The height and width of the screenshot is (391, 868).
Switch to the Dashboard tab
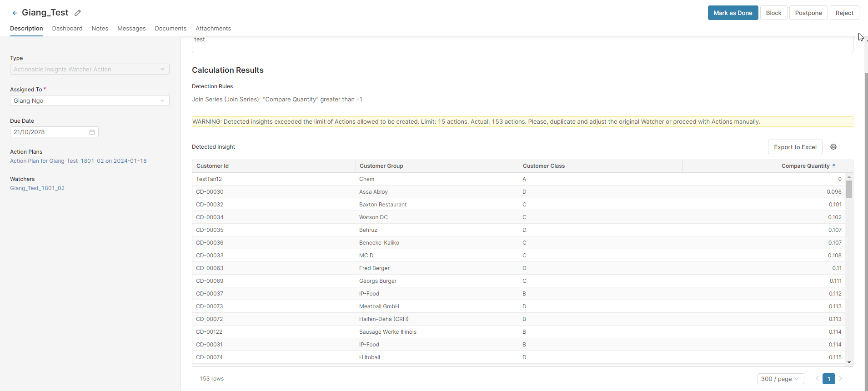[67, 29]
